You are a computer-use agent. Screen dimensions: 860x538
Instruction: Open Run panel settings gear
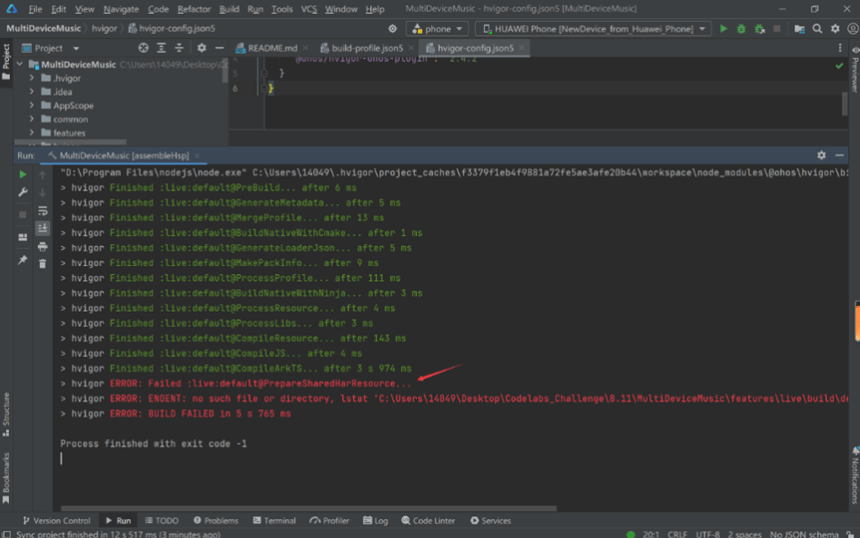[821, 155]
